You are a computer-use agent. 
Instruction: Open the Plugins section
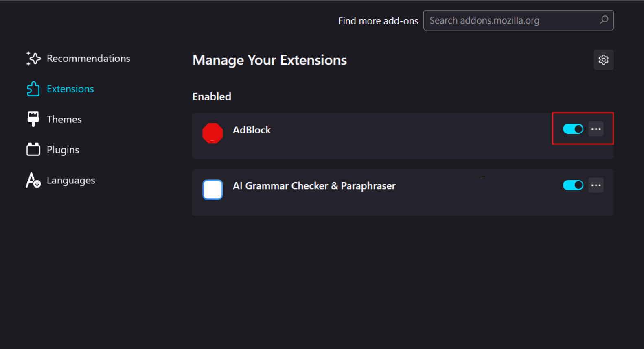63,149
